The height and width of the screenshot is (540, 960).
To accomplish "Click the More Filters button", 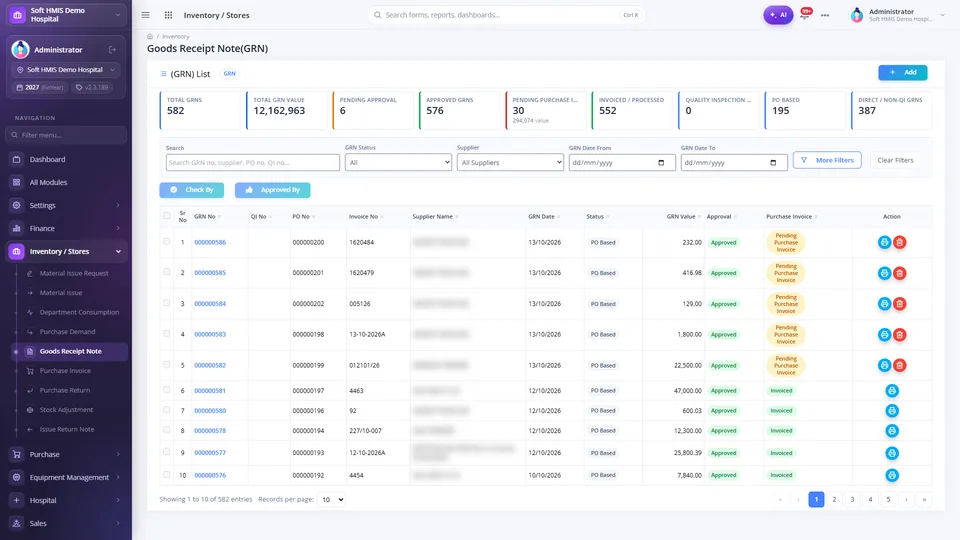I will [827, 160].
